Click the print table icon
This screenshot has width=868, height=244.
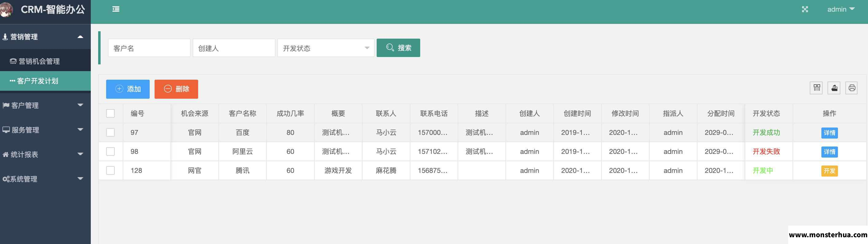point(851,88)
